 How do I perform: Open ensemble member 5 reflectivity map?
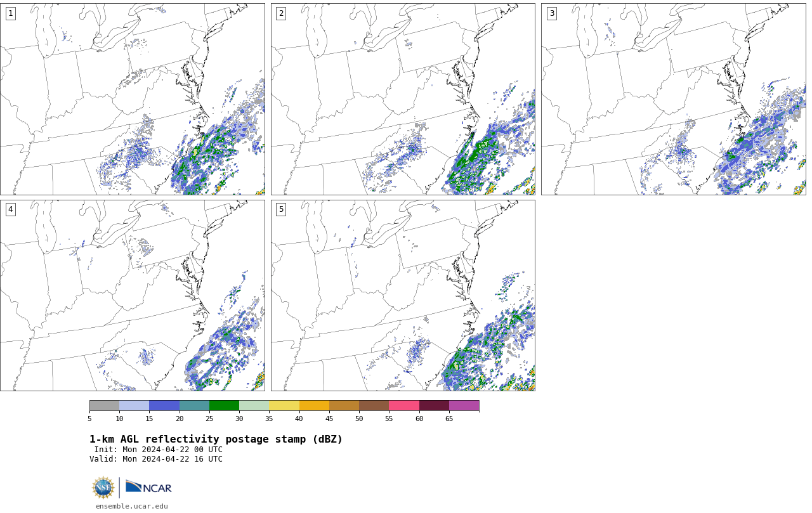click(403, 295)
